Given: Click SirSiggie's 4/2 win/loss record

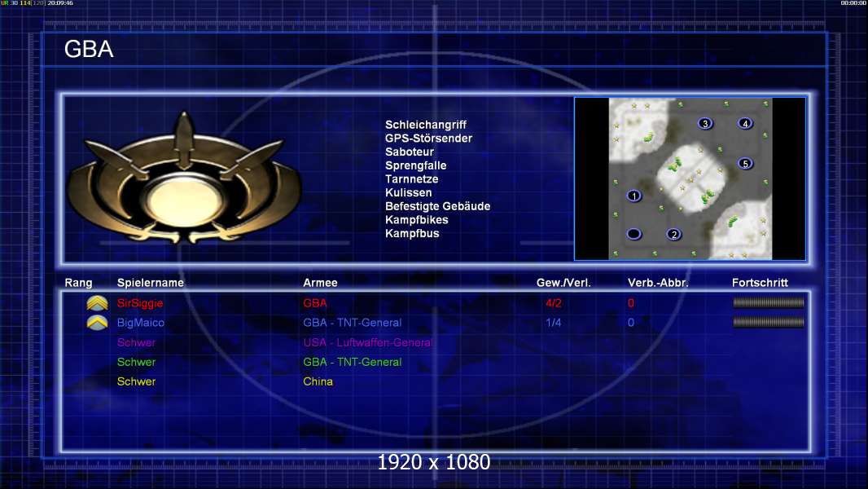Looking at the screenshot, I should pyautogui.click(x=553, y=303).
